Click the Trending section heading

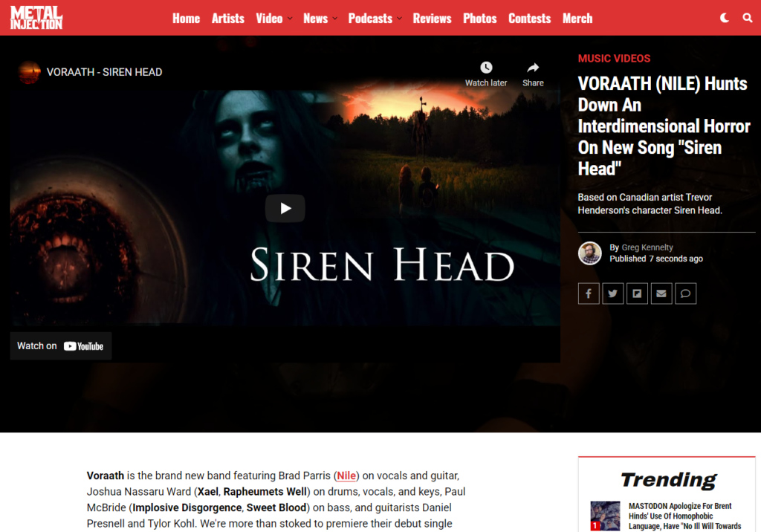(668, 479)
